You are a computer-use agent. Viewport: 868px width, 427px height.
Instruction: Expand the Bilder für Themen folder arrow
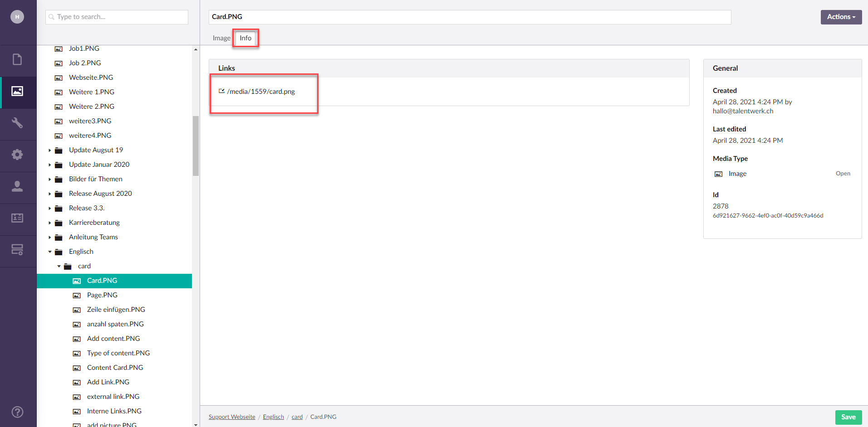49,180
